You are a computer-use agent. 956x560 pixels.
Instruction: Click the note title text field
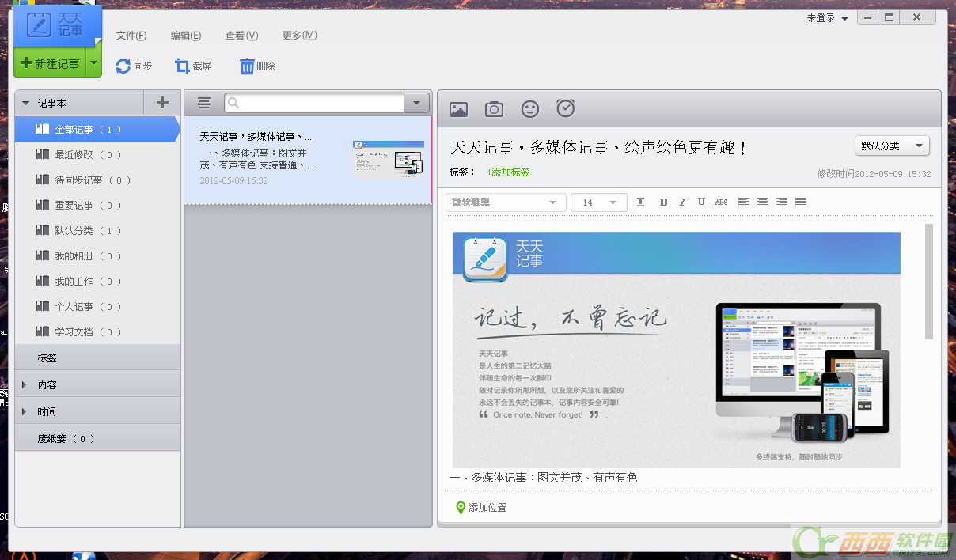tap(599, 147)
